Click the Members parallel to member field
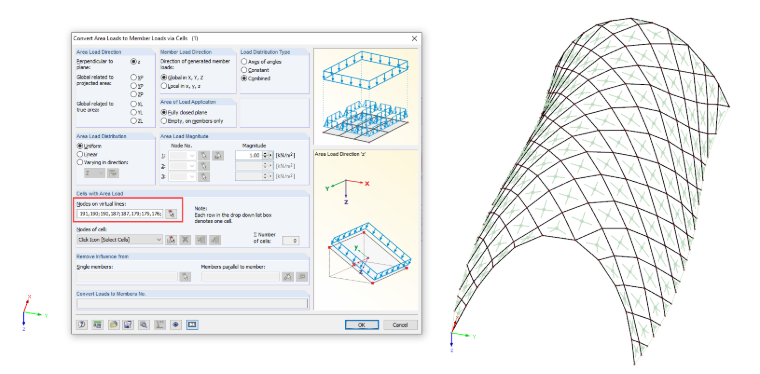Viewport: 760px width, 374px height. pyautogui.click(x=240, y=277)
